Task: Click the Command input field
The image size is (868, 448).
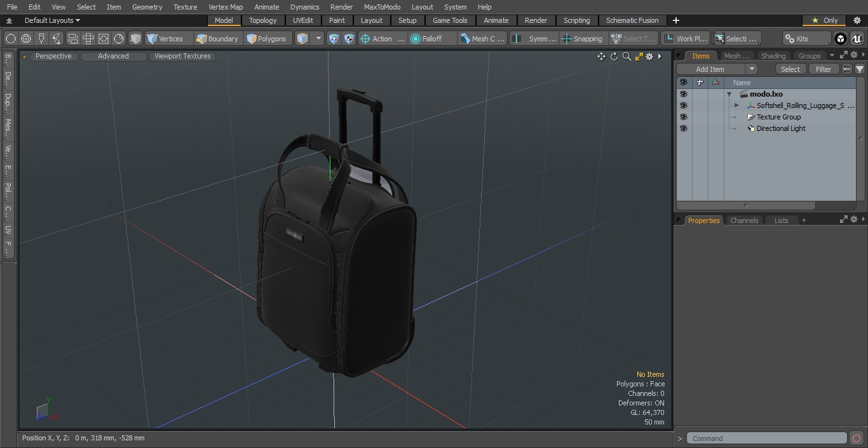Action: 767,438
